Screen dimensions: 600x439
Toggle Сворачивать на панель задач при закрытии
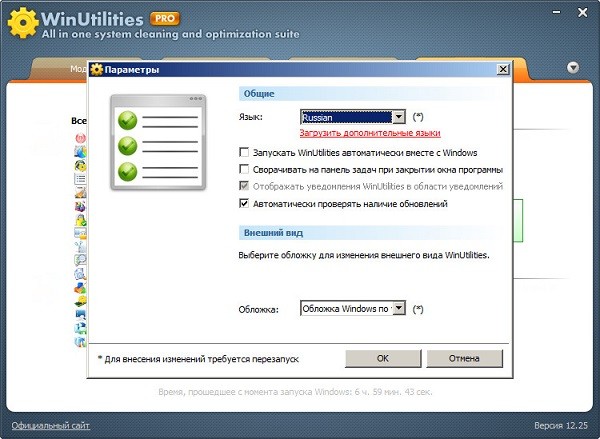tap(245, 170)
